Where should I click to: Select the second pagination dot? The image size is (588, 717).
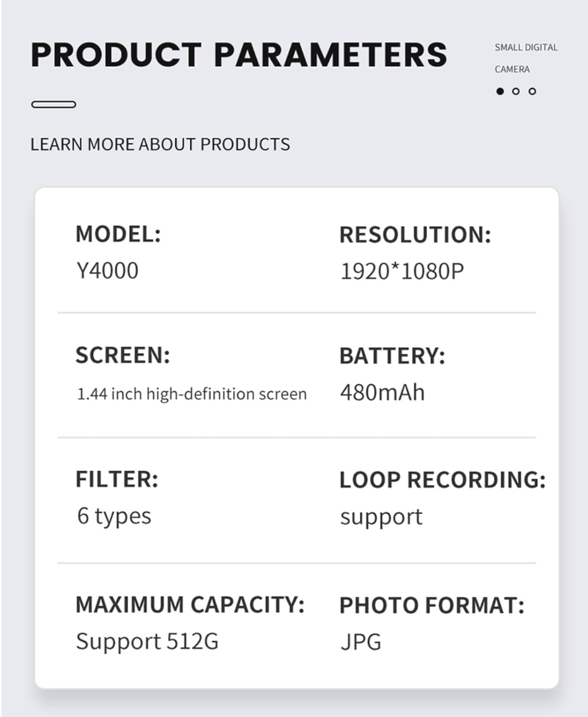516,92
